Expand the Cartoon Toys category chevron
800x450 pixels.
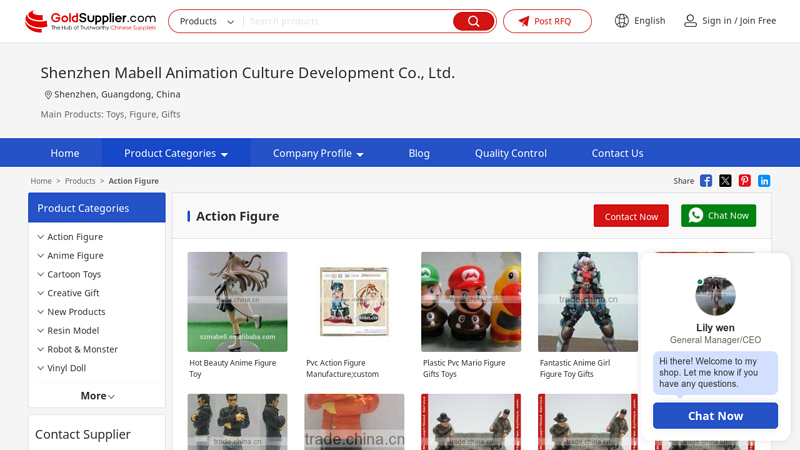click(x=41, y=274)
